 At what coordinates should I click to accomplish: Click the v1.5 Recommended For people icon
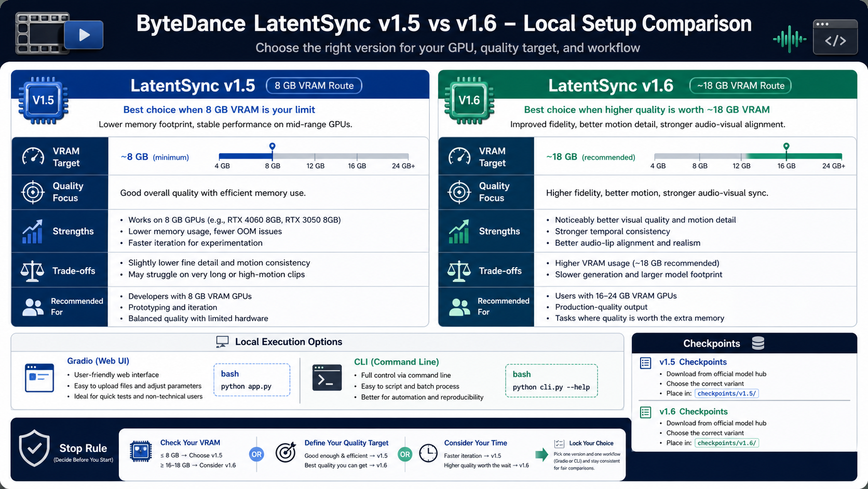[x=33, y=307]
